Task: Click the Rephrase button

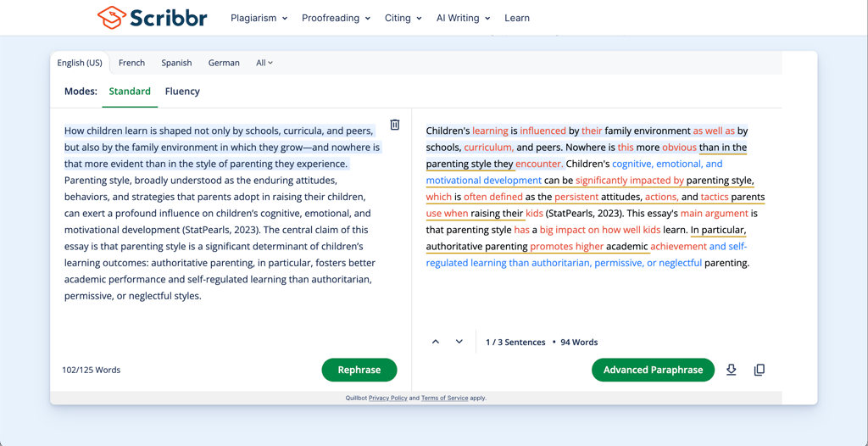Action: [x=359, y=370]
